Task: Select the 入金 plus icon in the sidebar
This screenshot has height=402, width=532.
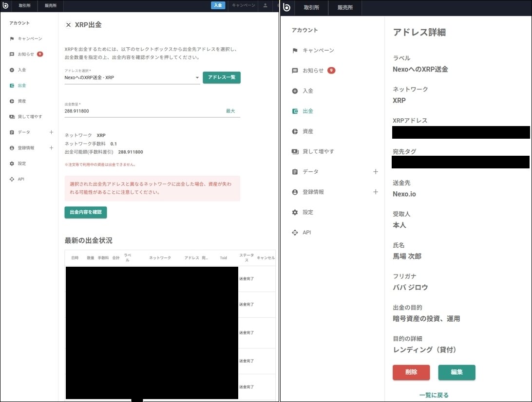Action: (11, 70)
